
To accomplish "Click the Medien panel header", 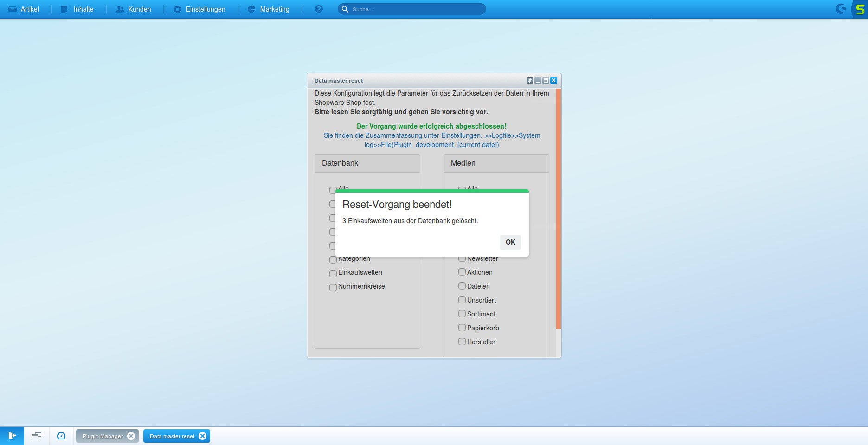I will click(496, 163).
